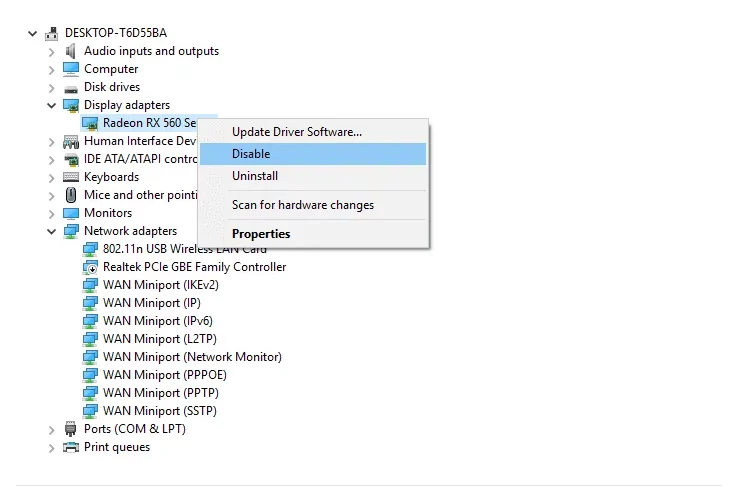Click the Mice and other pointing devices icon
This screenshot has width=737, height=500.
tap(71, 195)
